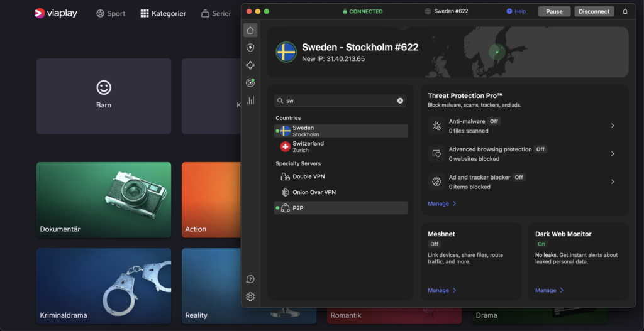Viewport: 644px width, 331px height.
Task: Open Kategorier in Viaplay navigation
Action: 163,14
